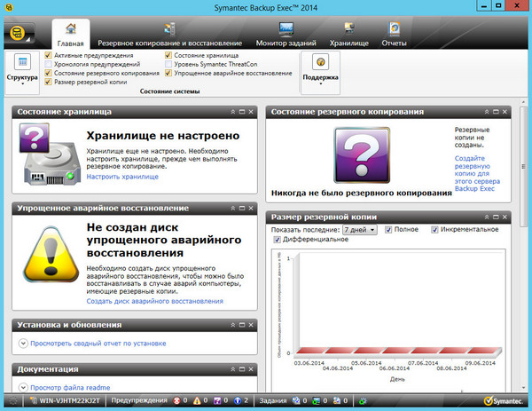Click the failed jobs status icon

click(337, 401)
